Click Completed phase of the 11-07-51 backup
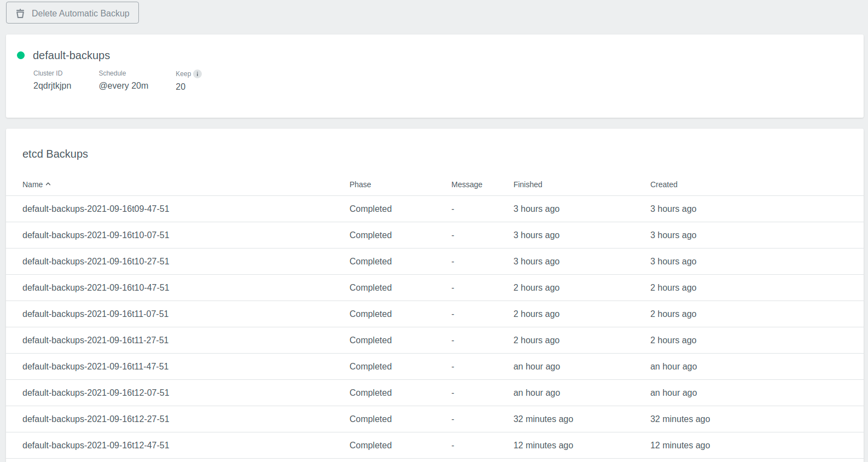 pyautogui.click(x=371, y=314)
